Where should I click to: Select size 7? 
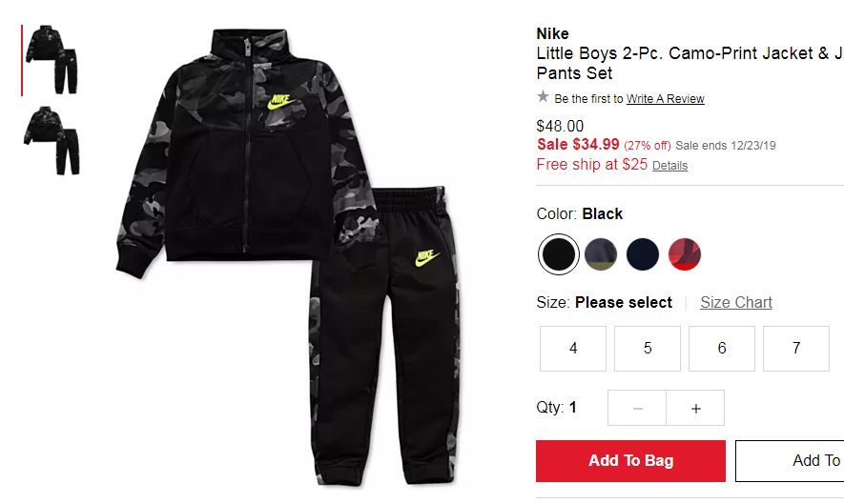(x=796, y=349)
